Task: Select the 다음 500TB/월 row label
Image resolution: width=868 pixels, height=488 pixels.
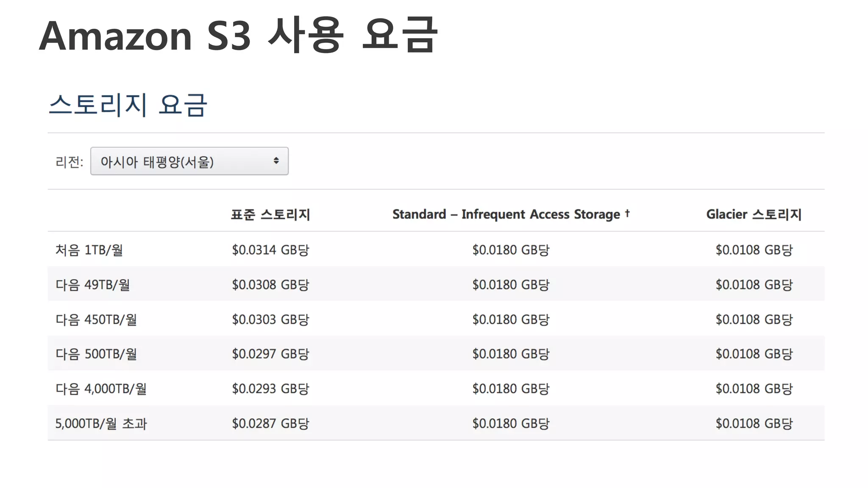Action: tap(96, 354)
